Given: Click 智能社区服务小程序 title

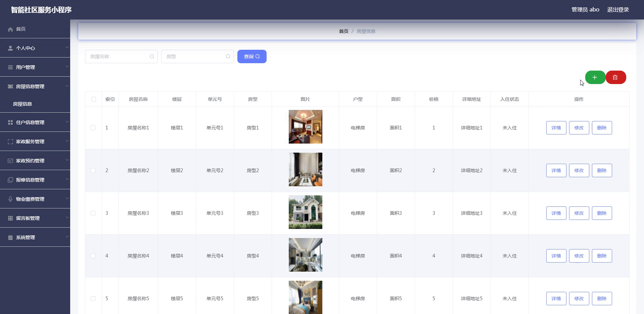Looking at the screenshot, I should (41, 10).
